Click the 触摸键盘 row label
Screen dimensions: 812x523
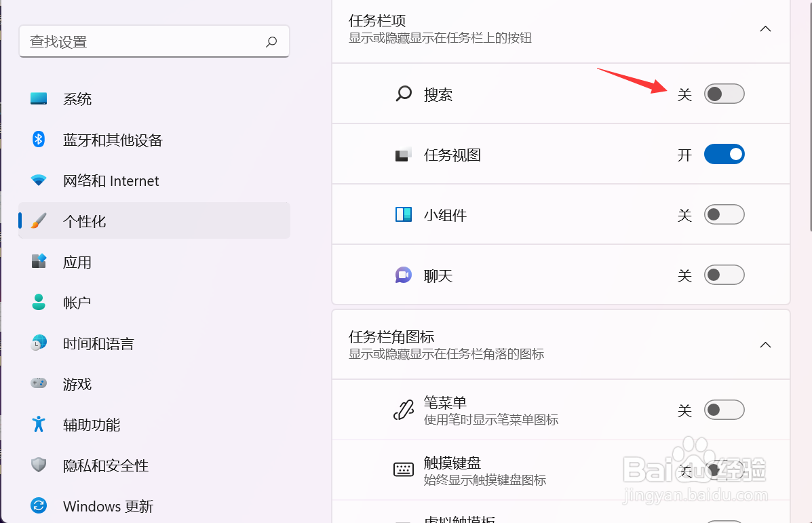tap(452, 462)
